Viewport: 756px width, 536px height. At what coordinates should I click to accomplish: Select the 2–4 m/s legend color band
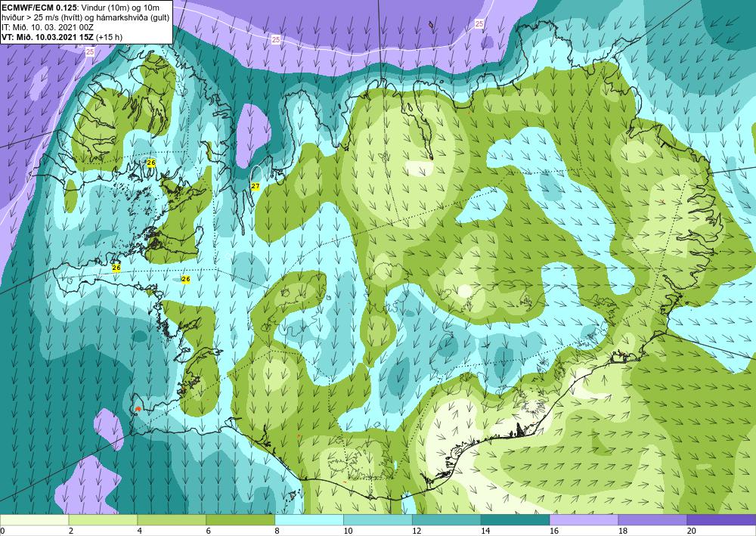(x=103, y=520)
